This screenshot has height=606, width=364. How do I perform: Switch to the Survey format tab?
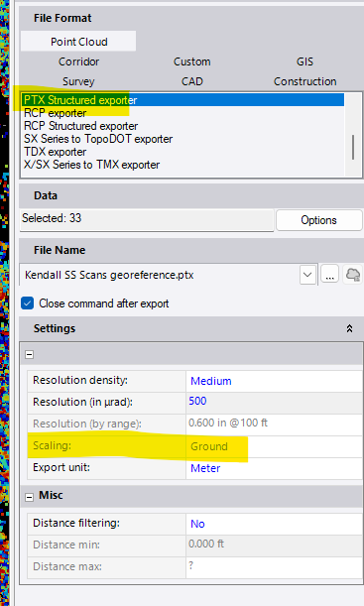(x=78, y=81)
